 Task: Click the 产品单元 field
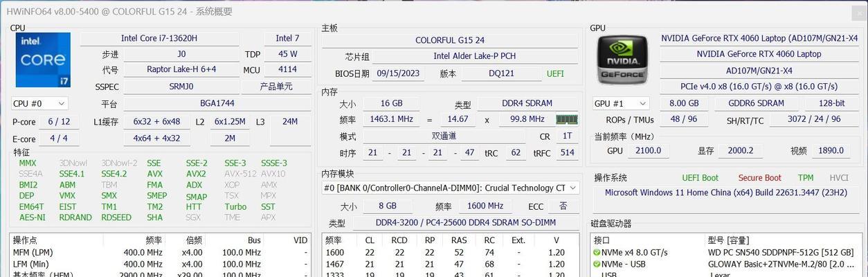276,87
